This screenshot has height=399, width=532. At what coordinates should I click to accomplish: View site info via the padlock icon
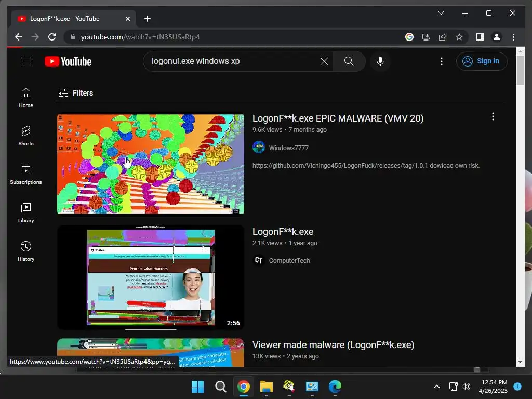tap(72, 37)
